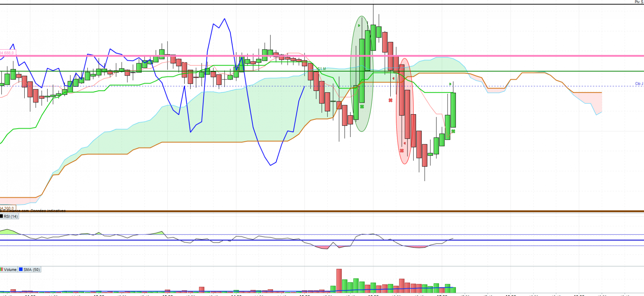Click the black RSI color swatch
The width and height of the screenshot is (644, 296).
(x=1, y=216)
